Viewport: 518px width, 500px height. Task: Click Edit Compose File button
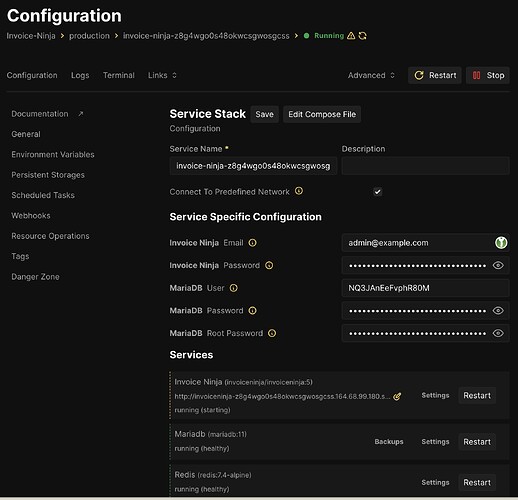coord(322,114)
